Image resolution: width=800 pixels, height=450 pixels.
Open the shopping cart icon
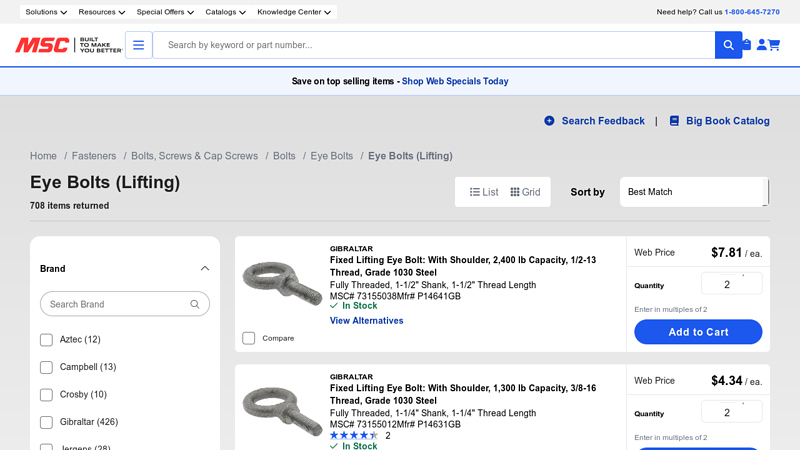tap(774, 45)
